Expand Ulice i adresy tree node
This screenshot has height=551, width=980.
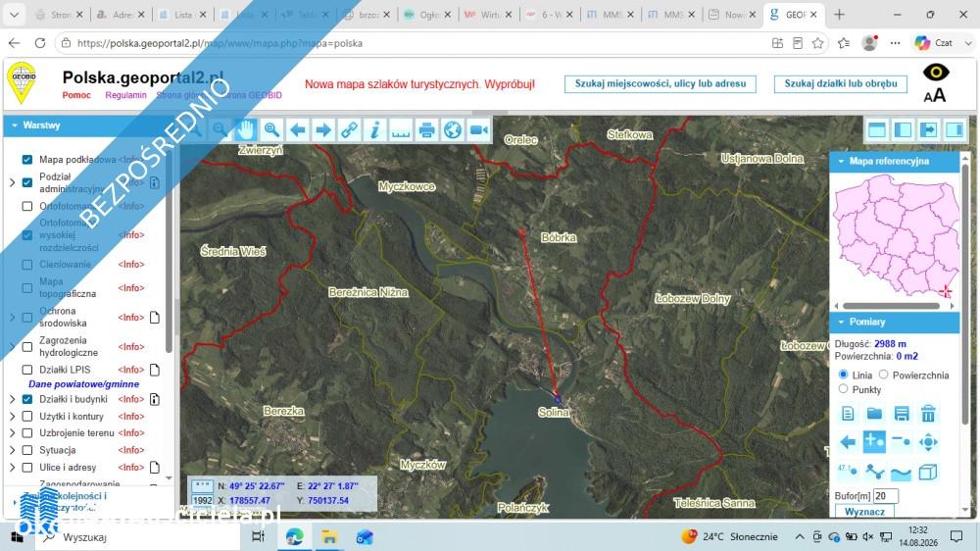[x=13, y=468]
